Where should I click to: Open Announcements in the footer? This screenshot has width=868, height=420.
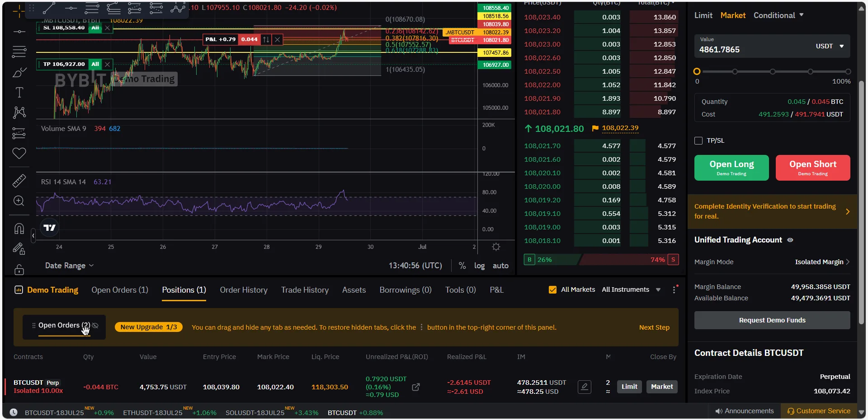click(745, 411)
